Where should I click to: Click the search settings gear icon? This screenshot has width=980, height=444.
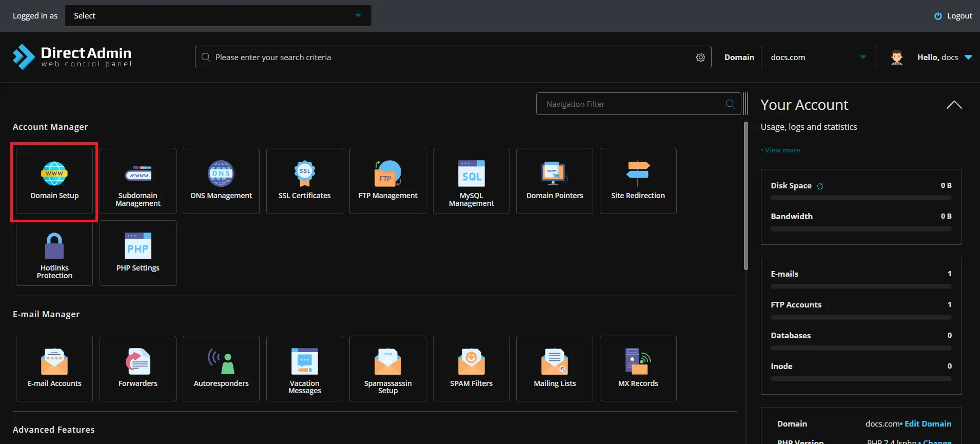700,57
